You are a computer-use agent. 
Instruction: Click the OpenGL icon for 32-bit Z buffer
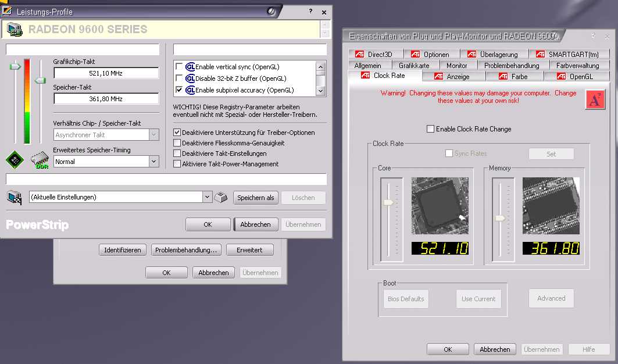coord(190,78)
